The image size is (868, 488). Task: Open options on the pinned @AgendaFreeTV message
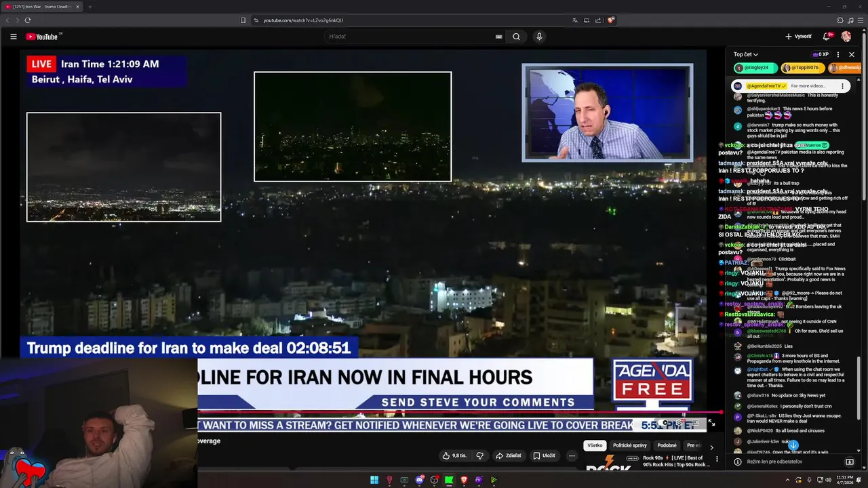[x=842, y=86]
